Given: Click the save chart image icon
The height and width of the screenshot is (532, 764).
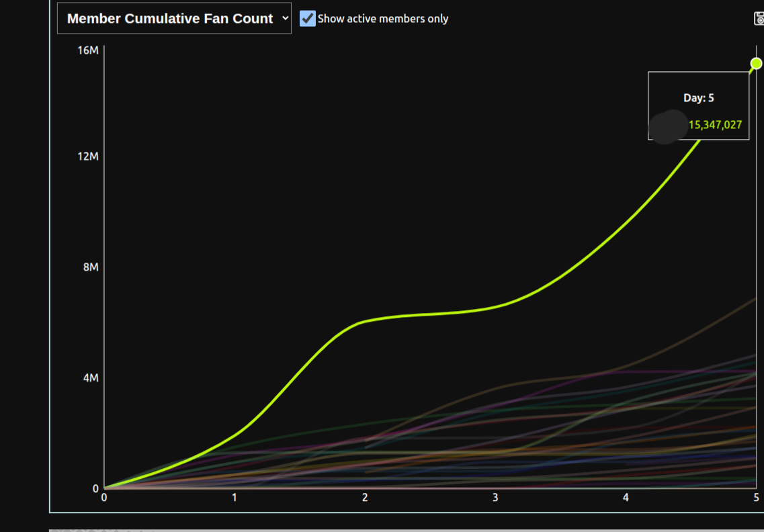Looking at the screenshot, I should (759, 19).
